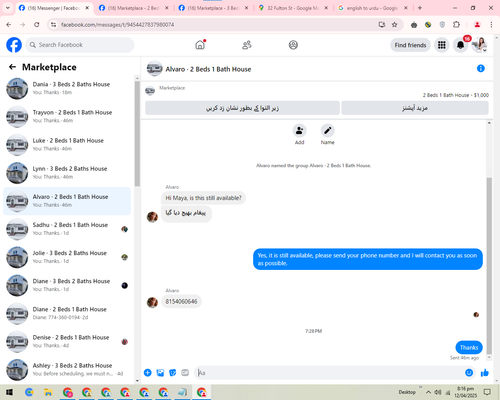Viewport: 500px width, 400px height.
Task: Send a thumbs-up like
Action: (485, 373)
